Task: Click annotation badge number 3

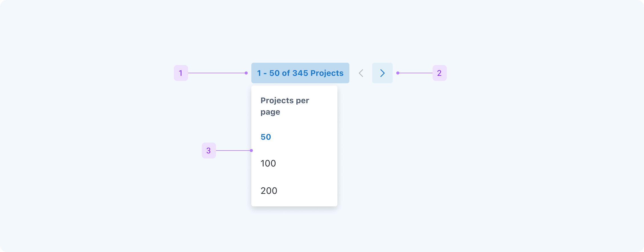Action: pyautogui.click(x=209, y=151)
